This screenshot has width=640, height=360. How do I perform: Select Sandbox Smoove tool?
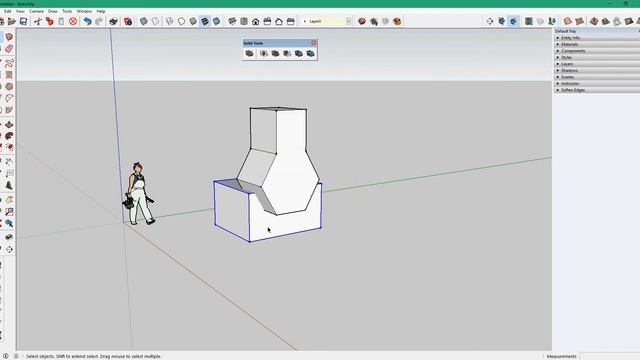pos(594,21)
